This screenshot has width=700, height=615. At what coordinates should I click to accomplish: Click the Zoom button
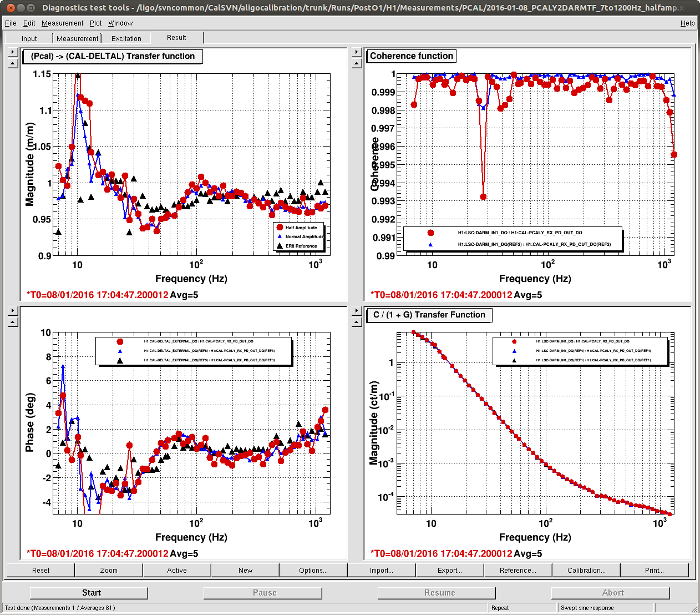[x=109, y=570]
